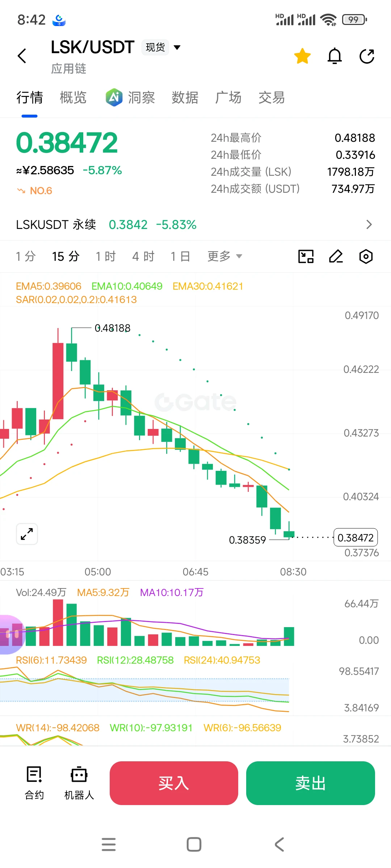This screenshot has height=868, width=391.
Task: Tap the SAR(0.02,0.02,0.2) indicator label
Action: coord(76,300)
